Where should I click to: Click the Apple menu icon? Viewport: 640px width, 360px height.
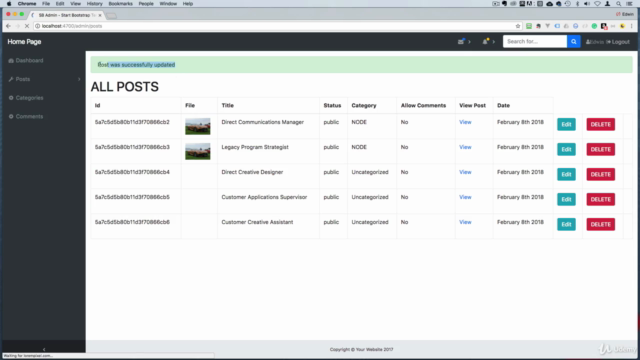9,4
